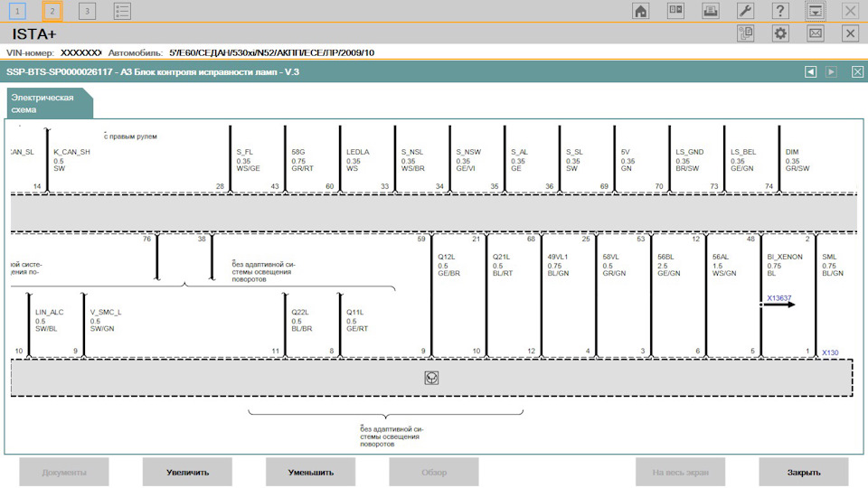Click the S_SL signal label
Image resolution: width=868 pixels, height=488 pixels.
point(574,152)
